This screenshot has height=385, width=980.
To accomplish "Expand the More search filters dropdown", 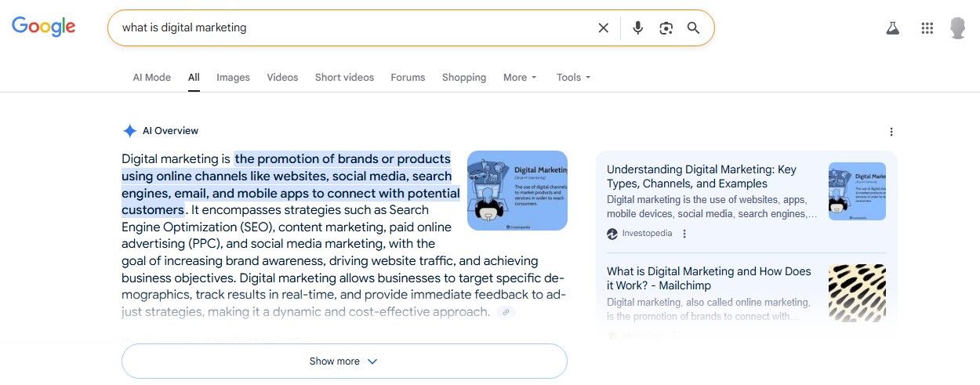I will (520, 78).
